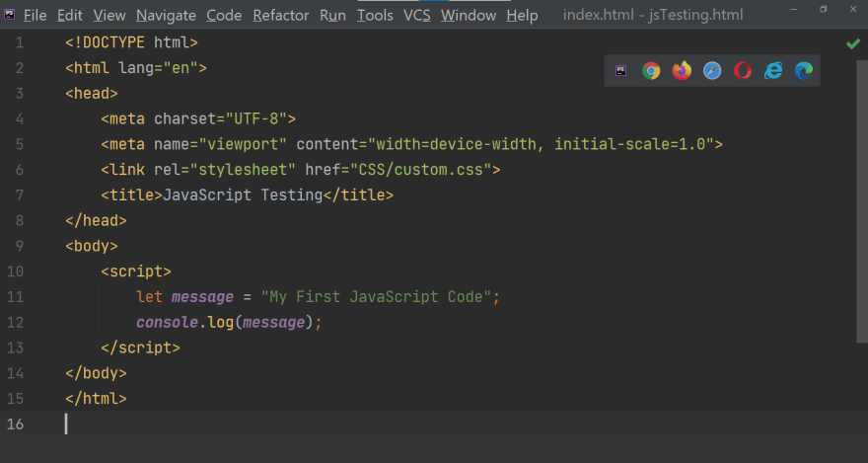Screen dimensions: 868x463
Task: Click the "UTF-8" charset value
Action: (x=255, y=119)
